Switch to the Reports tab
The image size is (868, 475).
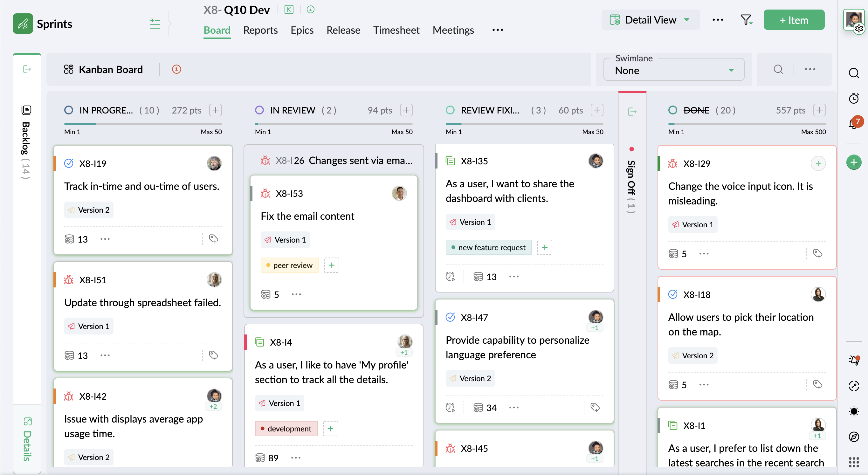(260, 30)
